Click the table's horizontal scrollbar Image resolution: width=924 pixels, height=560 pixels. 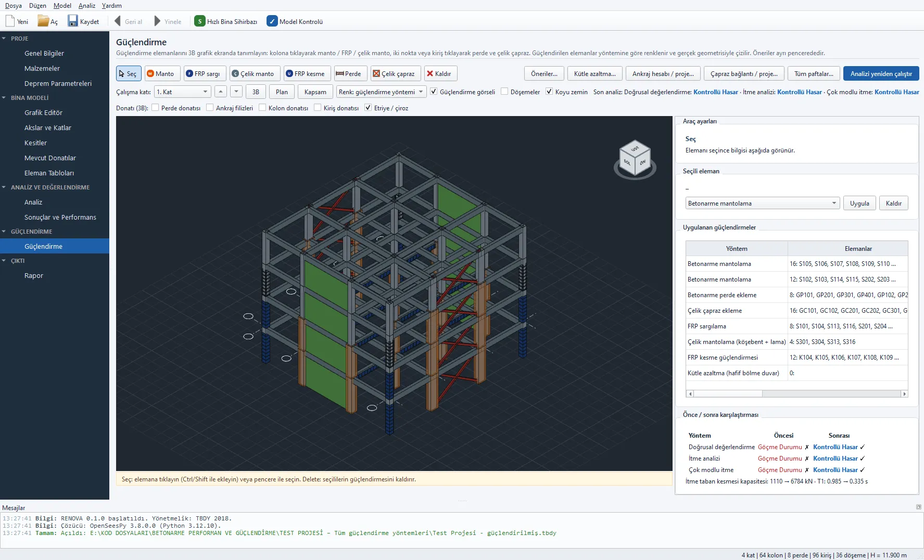pos(796,394)
